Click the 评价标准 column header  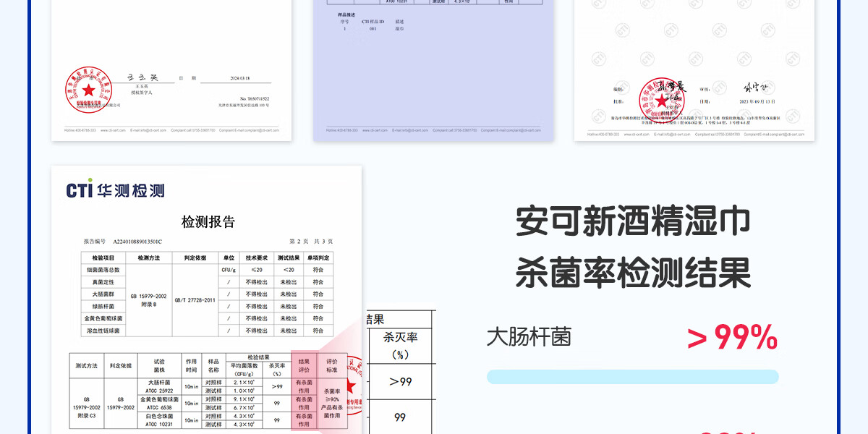pyautogui.click(x=332, y=365)
